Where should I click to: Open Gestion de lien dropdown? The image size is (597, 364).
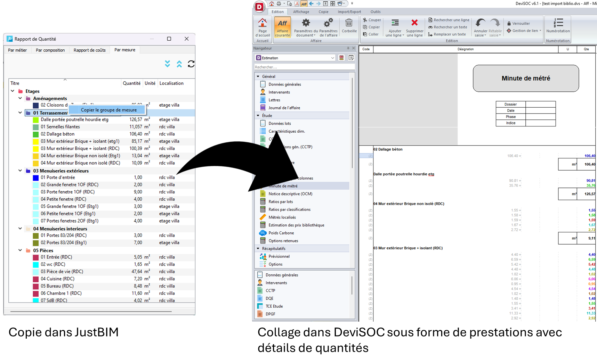pos(524,31)
